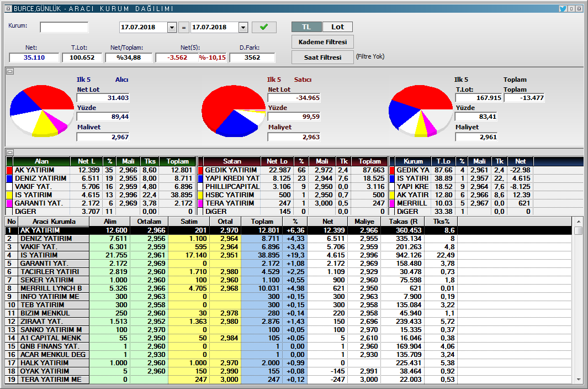Select the MERRILL LYNCH B row
Viewport: 588px width, 389px height.
point(289,288)
